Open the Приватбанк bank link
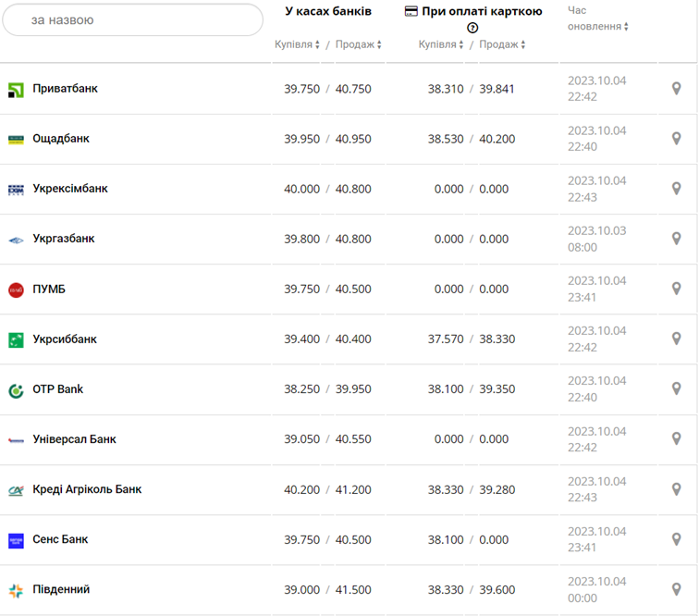 click(x=65, y=89)
